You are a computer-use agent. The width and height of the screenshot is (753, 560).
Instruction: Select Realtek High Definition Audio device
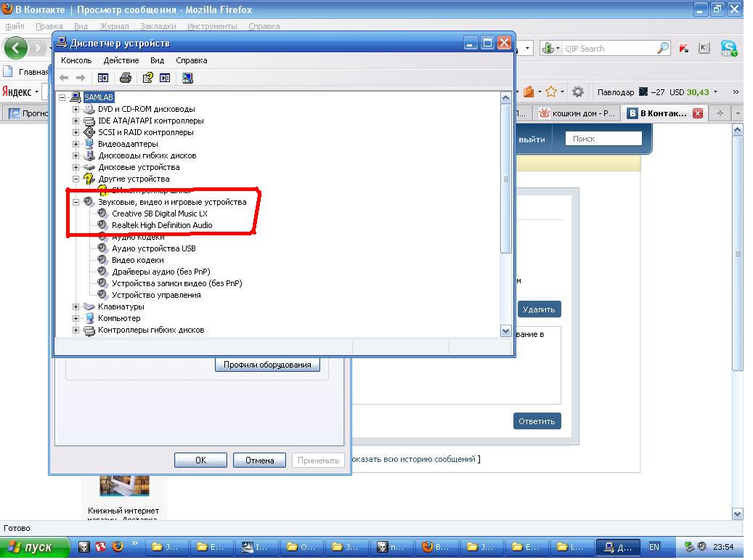[162, 225]
